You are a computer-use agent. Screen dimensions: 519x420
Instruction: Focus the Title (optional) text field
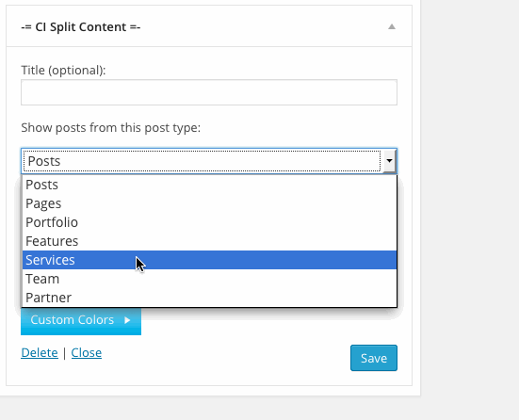coord(209,92)
